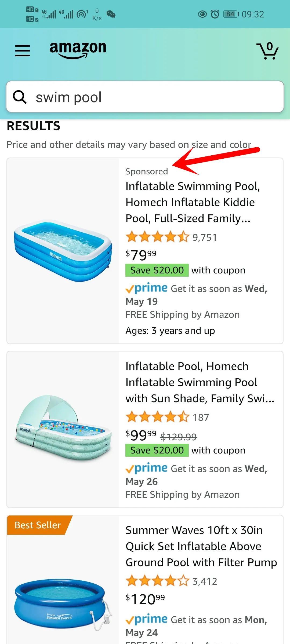Tap the Best Seller badge
Viewport: 290px width, 644px height.
pos(38,525)
